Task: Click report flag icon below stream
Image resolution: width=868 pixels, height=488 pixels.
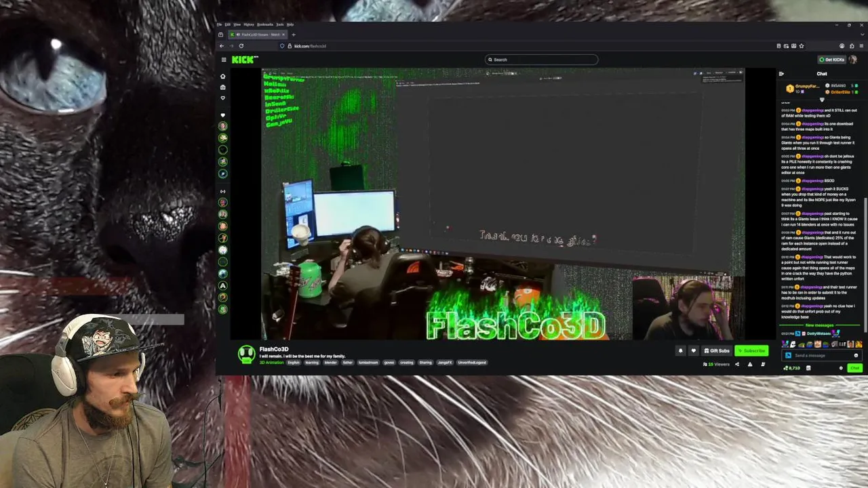Action: (750, 364)
